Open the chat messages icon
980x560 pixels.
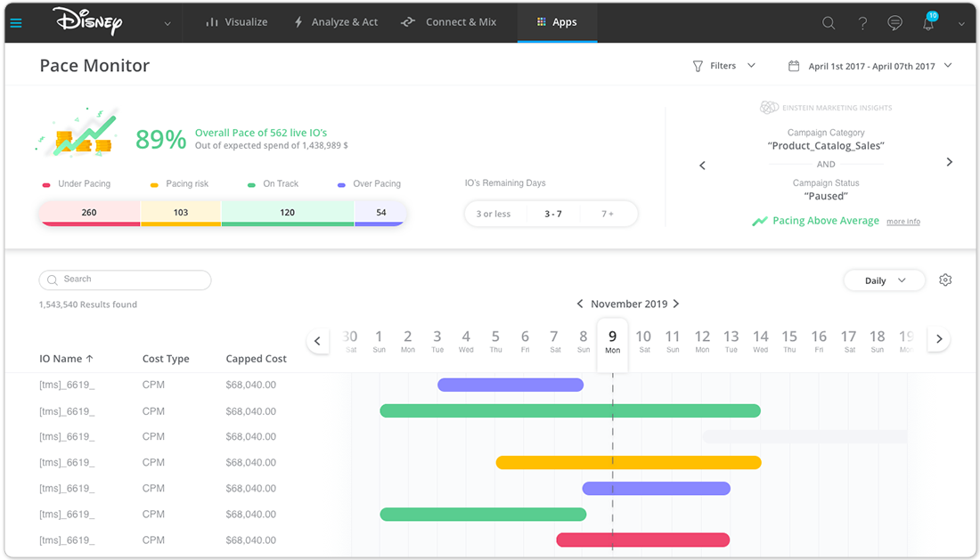point(895,23)
